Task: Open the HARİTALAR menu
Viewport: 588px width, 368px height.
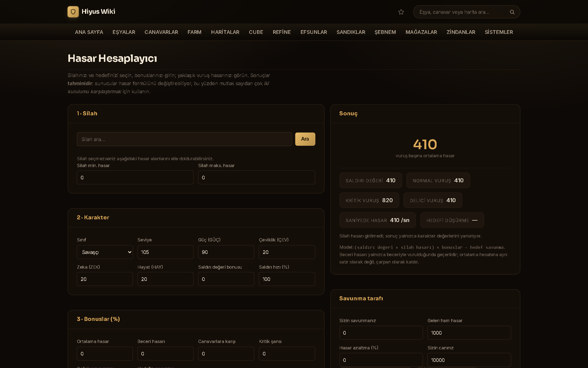Action: (225, 32)
